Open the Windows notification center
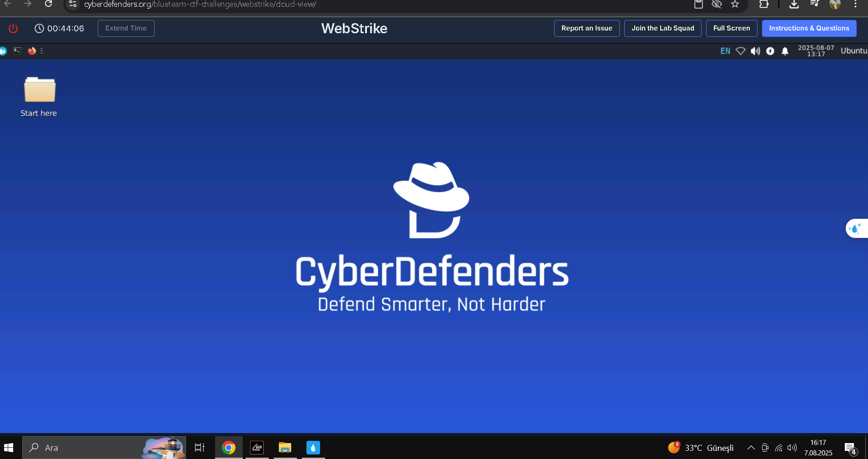Viewport: 868px width, 459px height. 850,449
